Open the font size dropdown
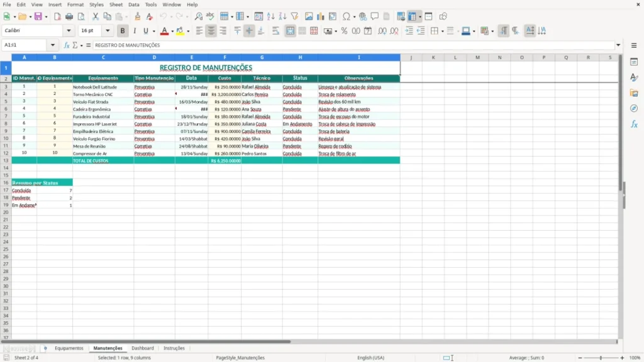Screen dimensions: 644x362 (108, 30)
